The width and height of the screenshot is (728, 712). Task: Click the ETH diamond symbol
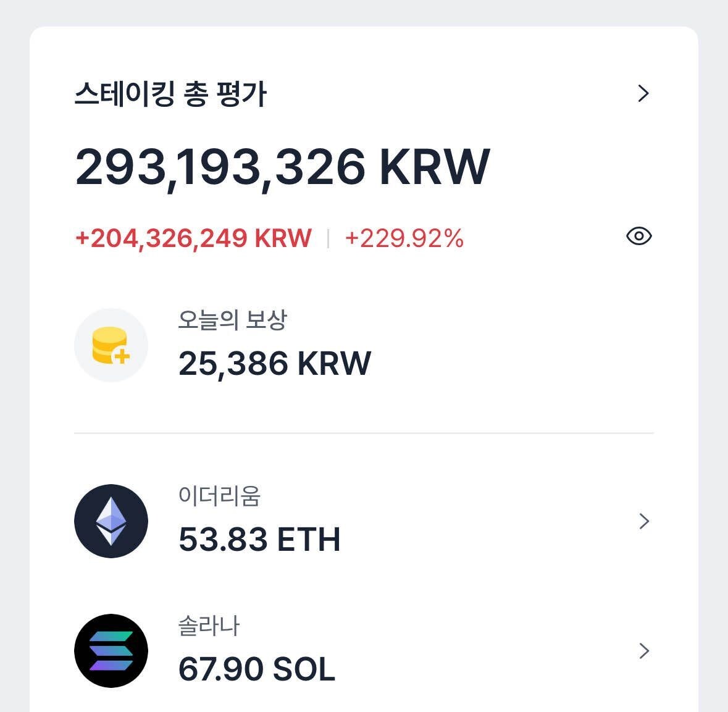pyautogui.click(x=111, y=521)
